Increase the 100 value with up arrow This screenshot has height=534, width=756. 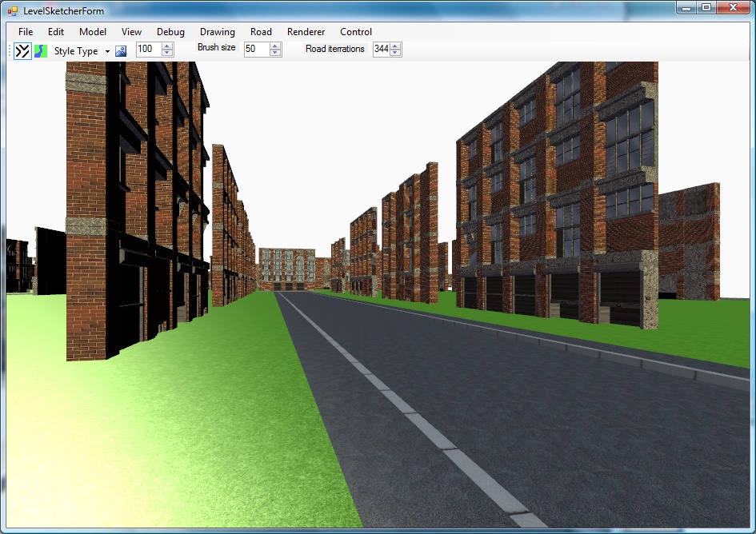(x=167, y=46)
